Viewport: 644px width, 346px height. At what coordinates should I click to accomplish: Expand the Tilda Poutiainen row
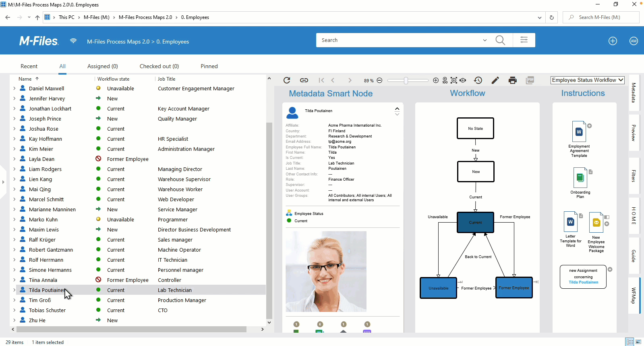coord(14,290)
